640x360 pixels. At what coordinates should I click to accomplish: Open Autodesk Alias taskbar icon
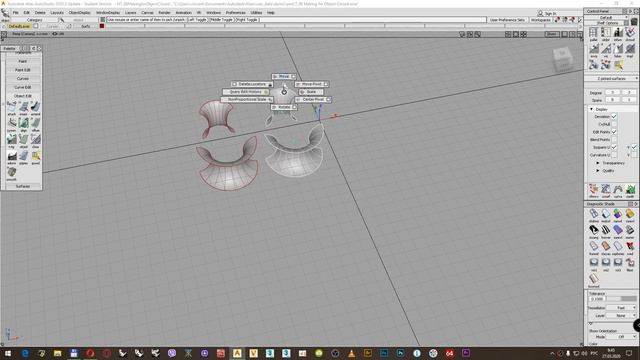pos(237,353)
